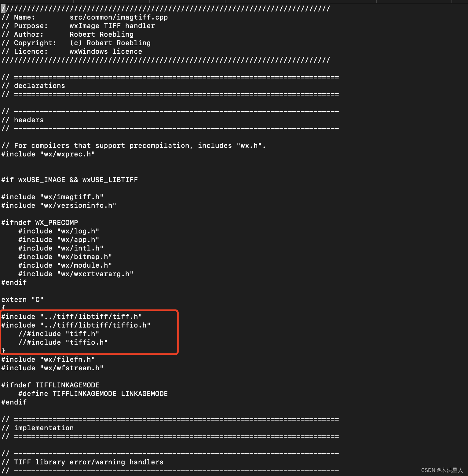Click the copyright text '(c) Robert Roebling'
468x476 pixels.
click(110, 43)
